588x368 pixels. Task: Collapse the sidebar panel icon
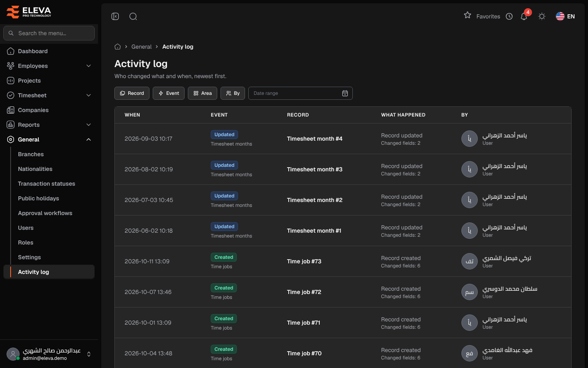point(115,16)
